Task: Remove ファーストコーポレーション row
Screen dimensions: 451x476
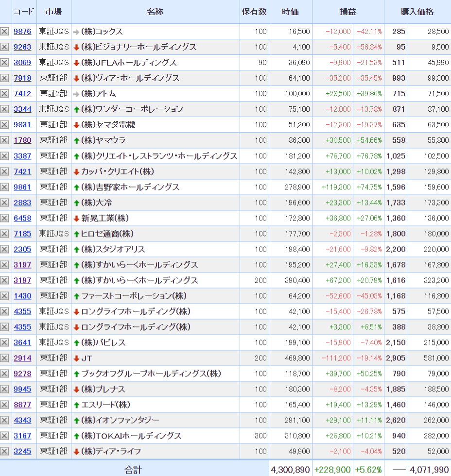Action: [x=4, y=296]
